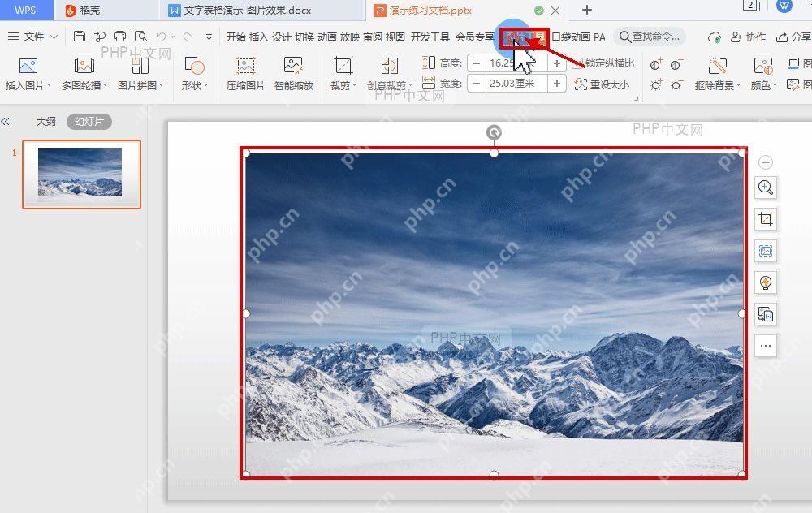Open the Review (审阅) ribbon tab
This screenshot has height=513, width=812.
click(373, 37)
